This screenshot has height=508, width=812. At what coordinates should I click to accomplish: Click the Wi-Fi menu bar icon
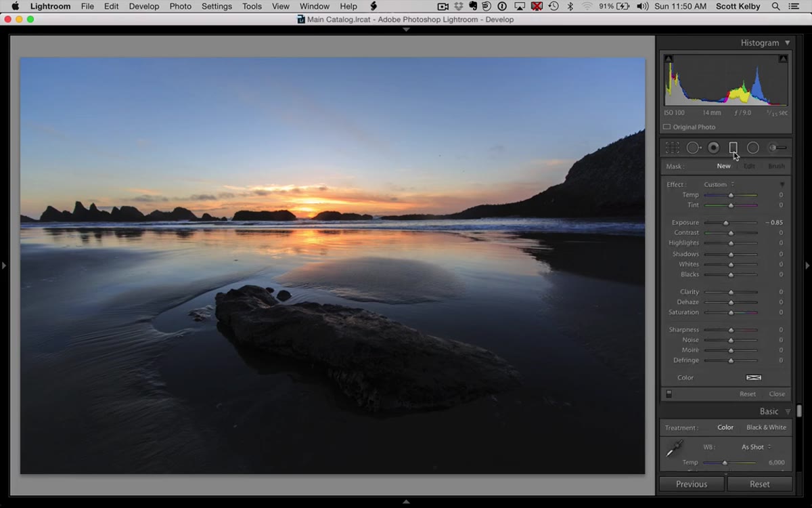pyautogui.click(x=586, y=6)
